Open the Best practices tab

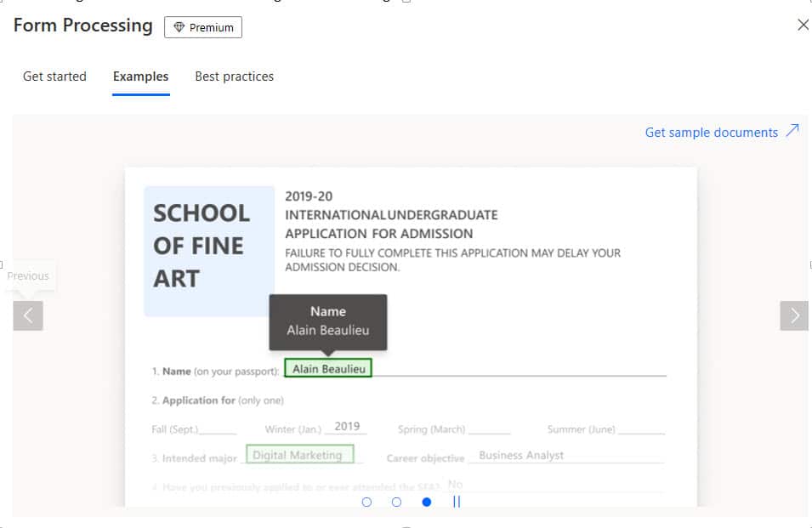[234, 77]
